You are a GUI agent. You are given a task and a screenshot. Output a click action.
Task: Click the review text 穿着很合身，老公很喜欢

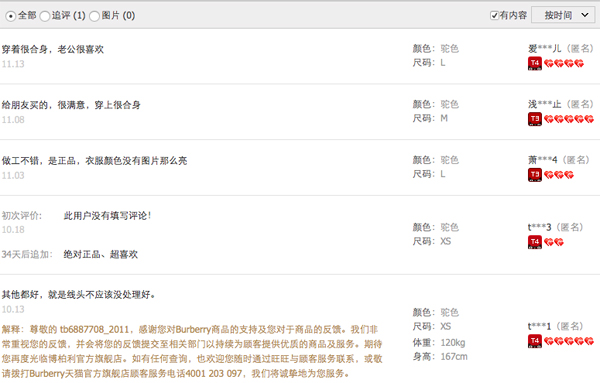[53, 49]
